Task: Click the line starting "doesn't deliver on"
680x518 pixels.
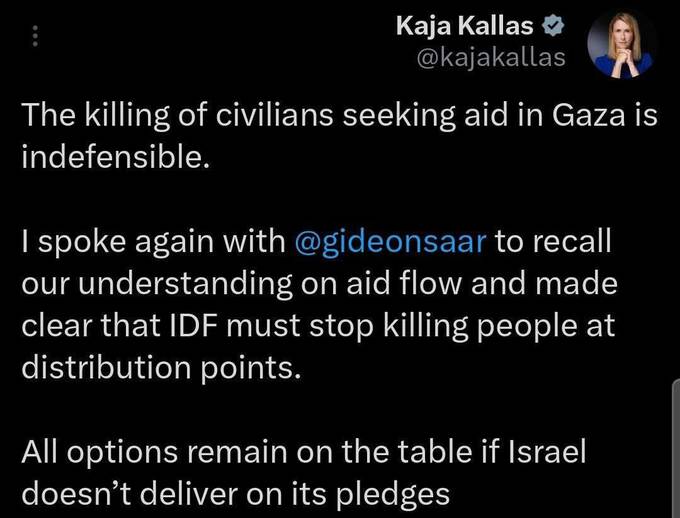Action: point(235,492)
